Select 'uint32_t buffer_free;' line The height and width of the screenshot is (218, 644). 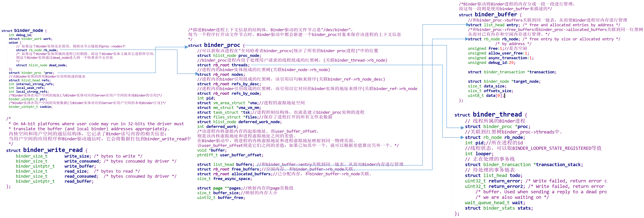221,198
